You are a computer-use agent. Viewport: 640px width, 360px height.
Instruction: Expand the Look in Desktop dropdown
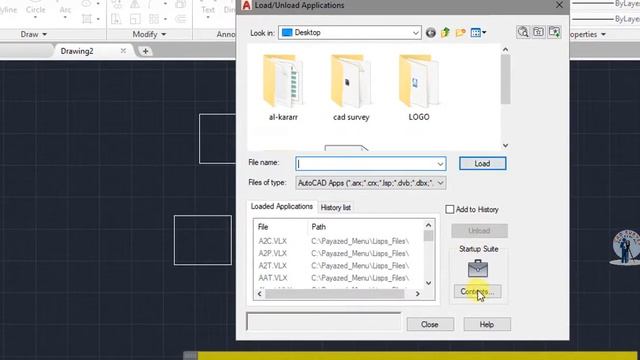pyautogui.click(x=416, y=33)
